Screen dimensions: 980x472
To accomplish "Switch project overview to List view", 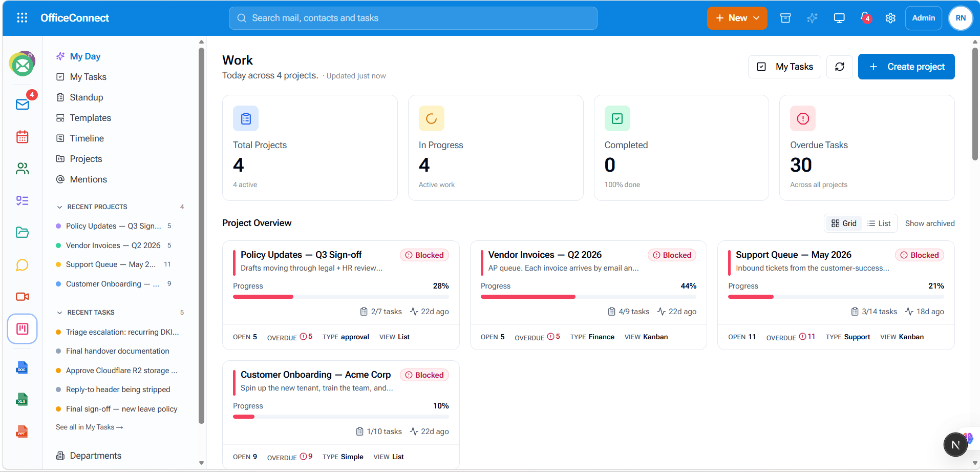I will [879, 223].
